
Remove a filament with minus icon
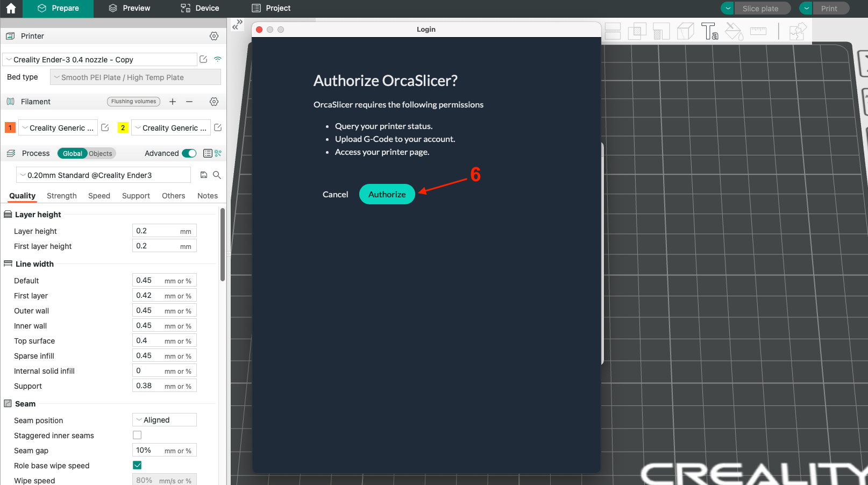189,102
